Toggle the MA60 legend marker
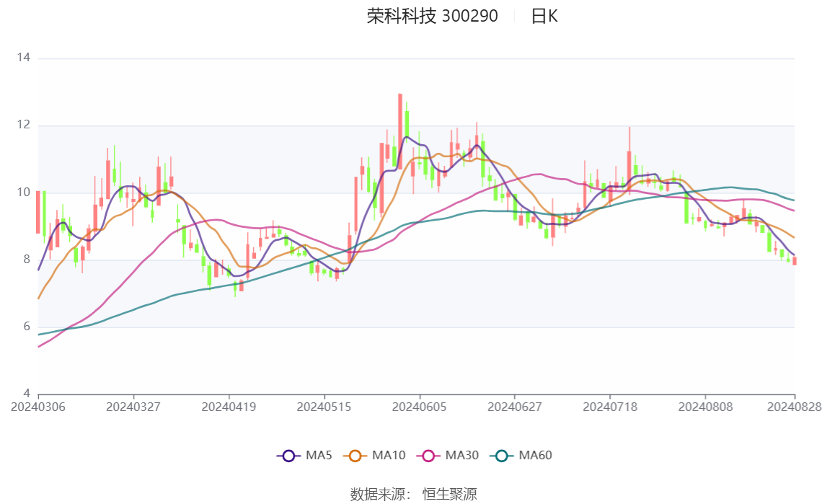Screen dimensions: 827x504 coord(502,456)
